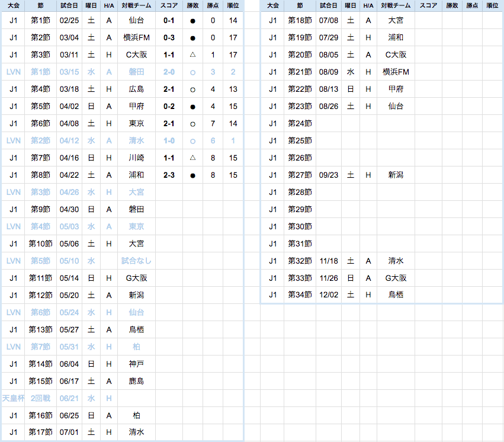This screenshot has width=504, height=442.
Task: Click the 鹿島 opponent cell
Action: pos(136,381)
